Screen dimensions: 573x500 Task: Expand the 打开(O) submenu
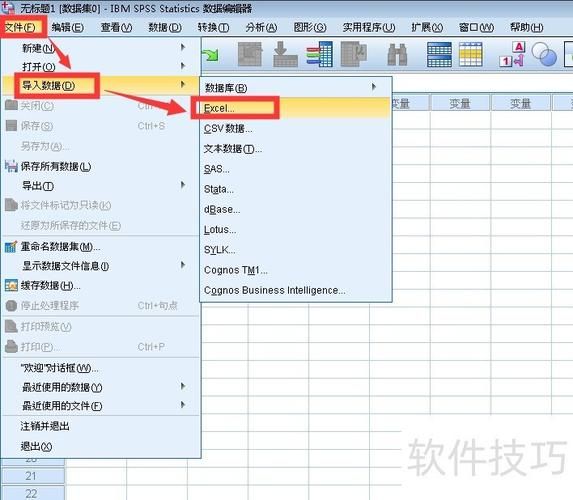[x=101, y=67]
